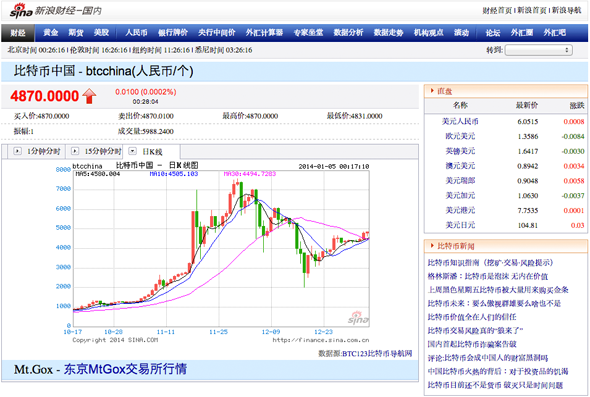The image size is (590, 397).
Task: Click the 最高价:4870.0000 value
Action: [250, 116]
